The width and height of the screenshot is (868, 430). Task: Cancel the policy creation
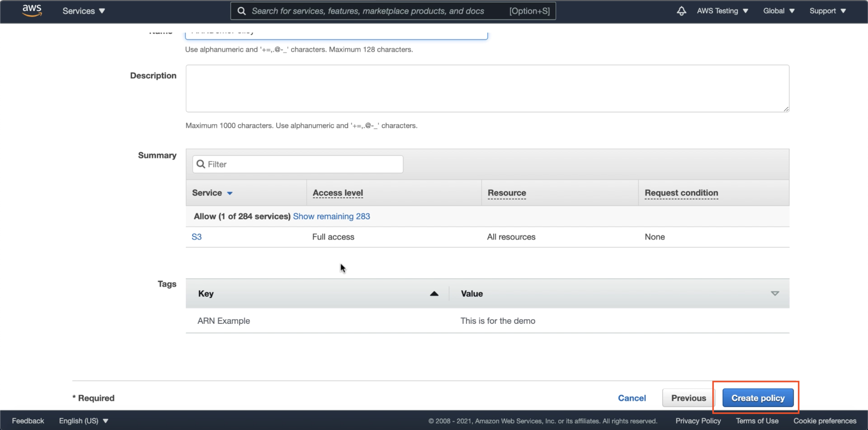click(631, 398)
